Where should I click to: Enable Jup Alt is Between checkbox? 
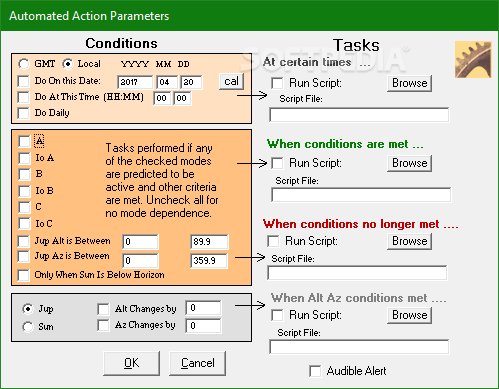[23, 241]
